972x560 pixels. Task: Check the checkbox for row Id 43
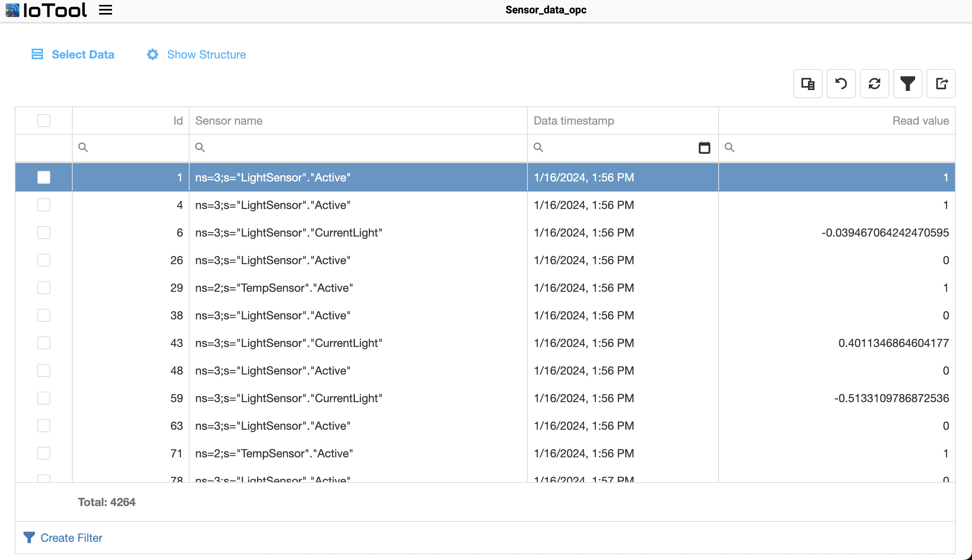coord(44,343)
